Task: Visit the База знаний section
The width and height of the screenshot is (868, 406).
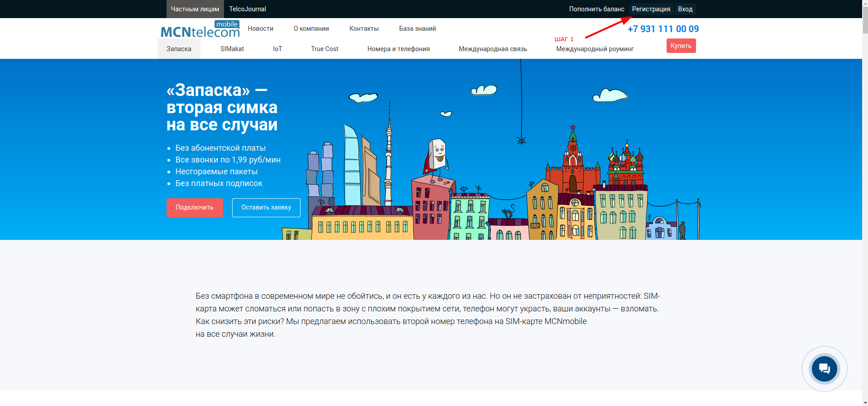Action: (x=417, y=29)
